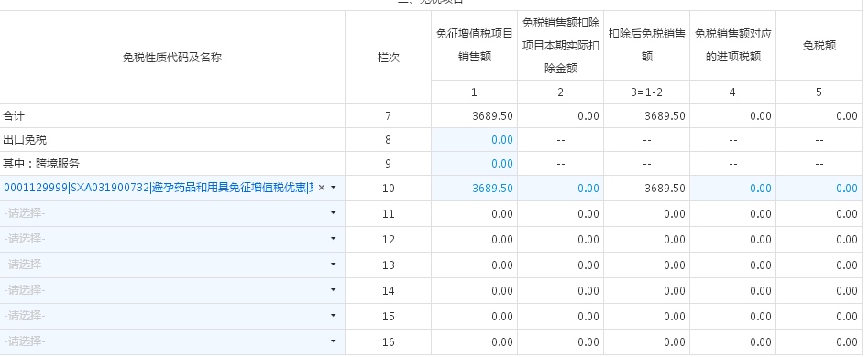Edit row 10 column 4 input tax field

pos(733,189)
